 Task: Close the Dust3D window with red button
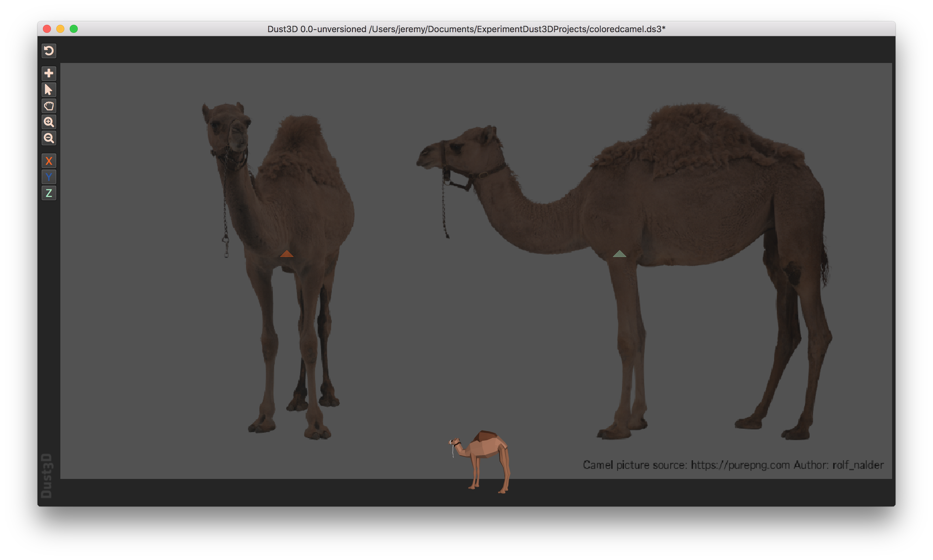click(47, 29)
